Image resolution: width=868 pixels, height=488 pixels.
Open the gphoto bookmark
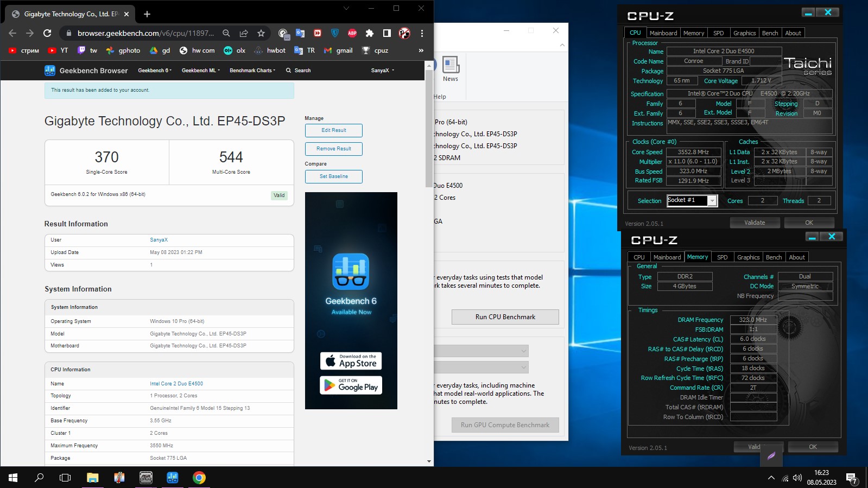[123, 50]
